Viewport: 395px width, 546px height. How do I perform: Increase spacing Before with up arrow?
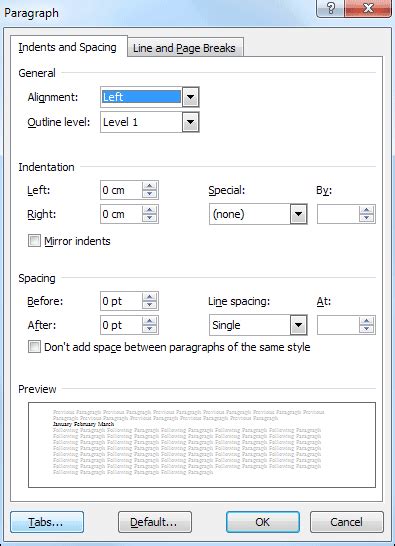pyautogui.click(x=150, y=297)
